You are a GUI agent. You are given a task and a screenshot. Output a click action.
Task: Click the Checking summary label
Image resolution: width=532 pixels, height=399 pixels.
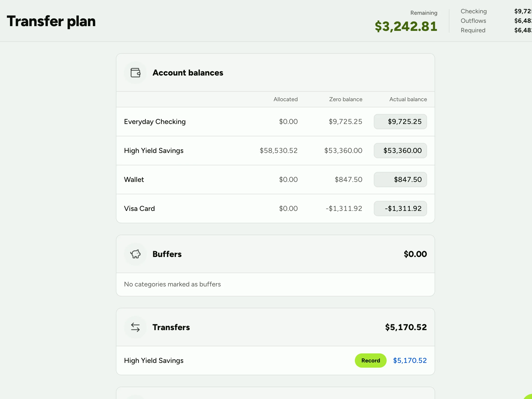point(474,11)
